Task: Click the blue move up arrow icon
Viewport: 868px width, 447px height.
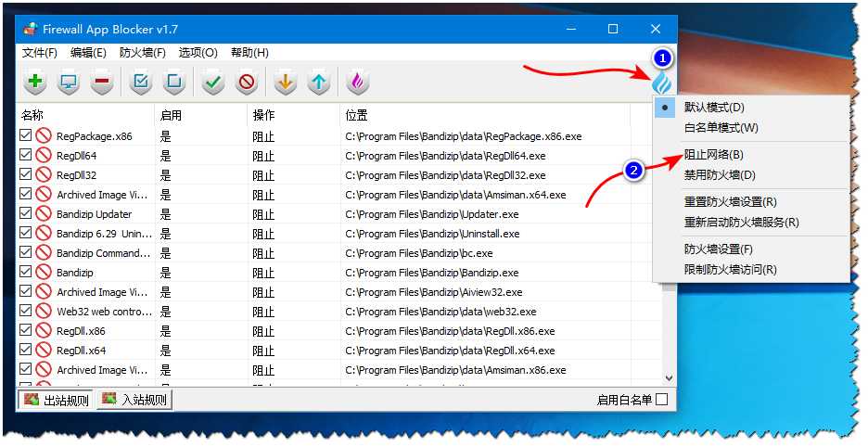Action: [319, 82]
